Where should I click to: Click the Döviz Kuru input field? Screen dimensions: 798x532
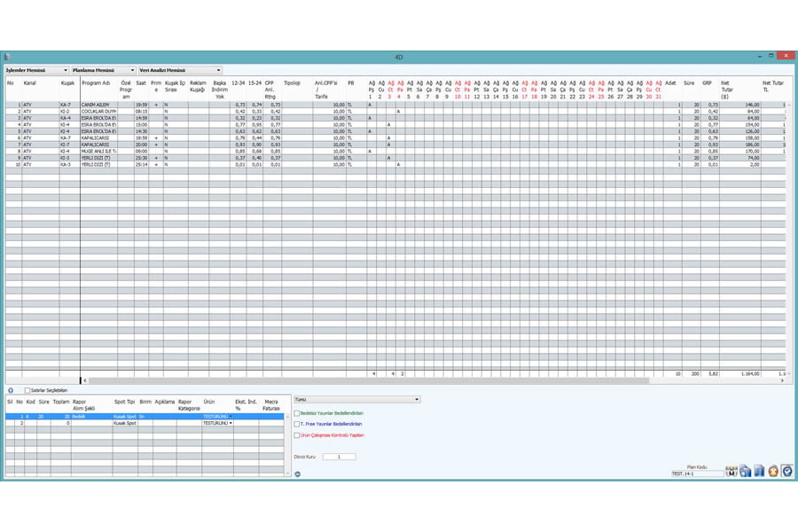coord(338,457)
